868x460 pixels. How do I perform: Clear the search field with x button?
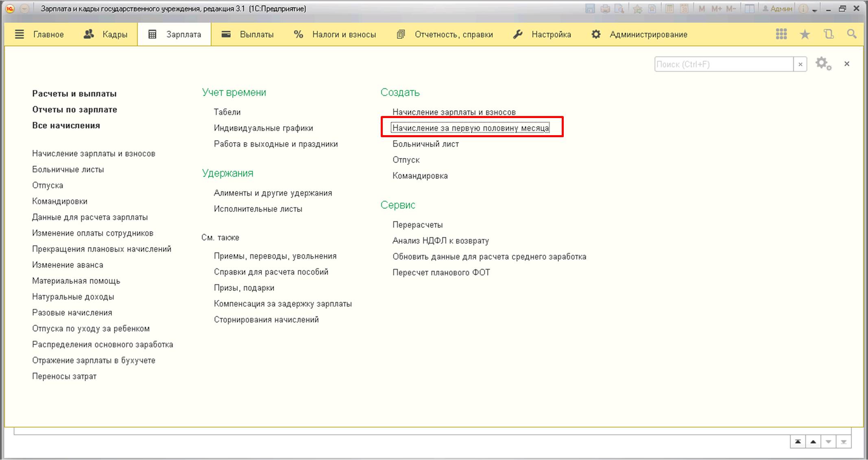tap(800, 64)
